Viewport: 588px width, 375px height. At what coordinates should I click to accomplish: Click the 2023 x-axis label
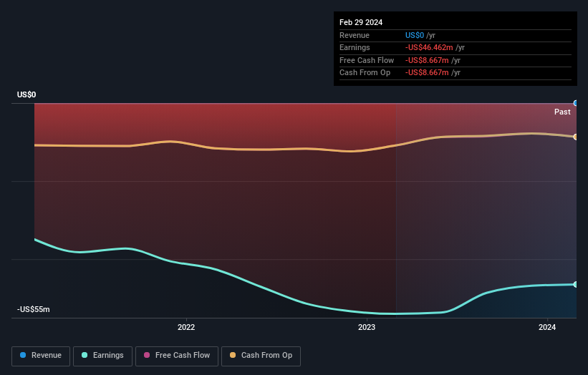tap(367, 327)
